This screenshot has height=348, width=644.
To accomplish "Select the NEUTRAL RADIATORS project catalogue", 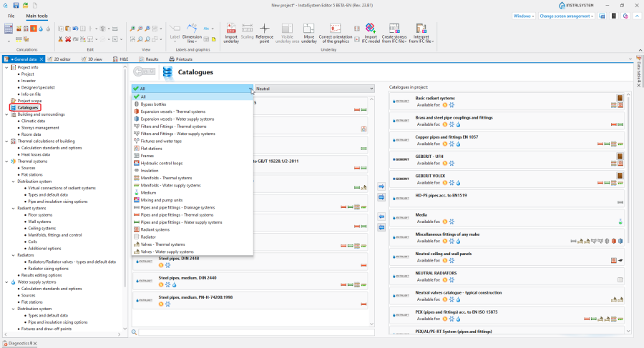I will click(507, 276).
